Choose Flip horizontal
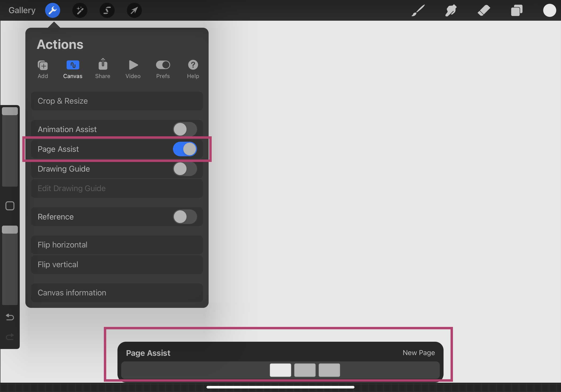This screenshot has width=561, height=392. [x=117, y=245]
